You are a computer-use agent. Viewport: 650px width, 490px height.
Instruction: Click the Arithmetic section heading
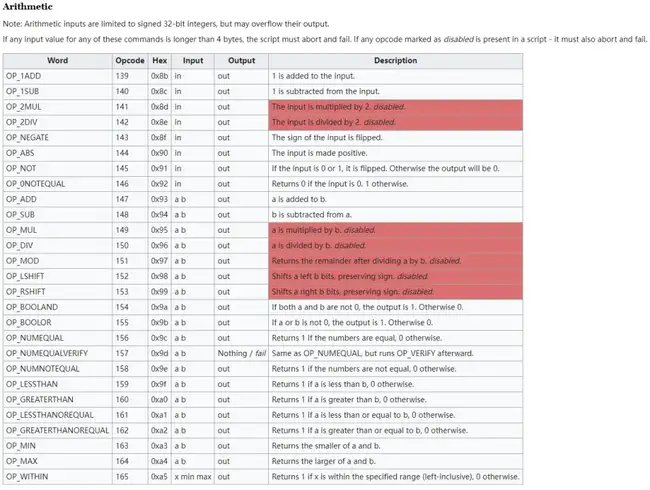(x=28, y=7)
